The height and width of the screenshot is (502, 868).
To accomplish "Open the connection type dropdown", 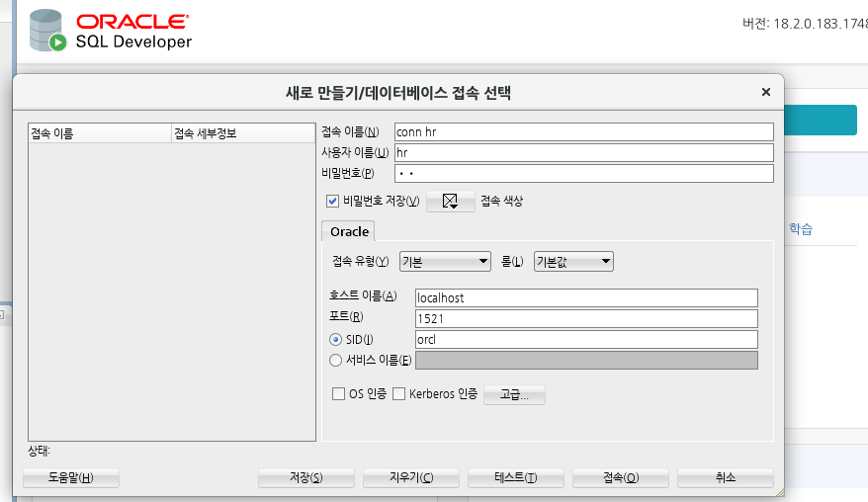I will pos(445,261).
